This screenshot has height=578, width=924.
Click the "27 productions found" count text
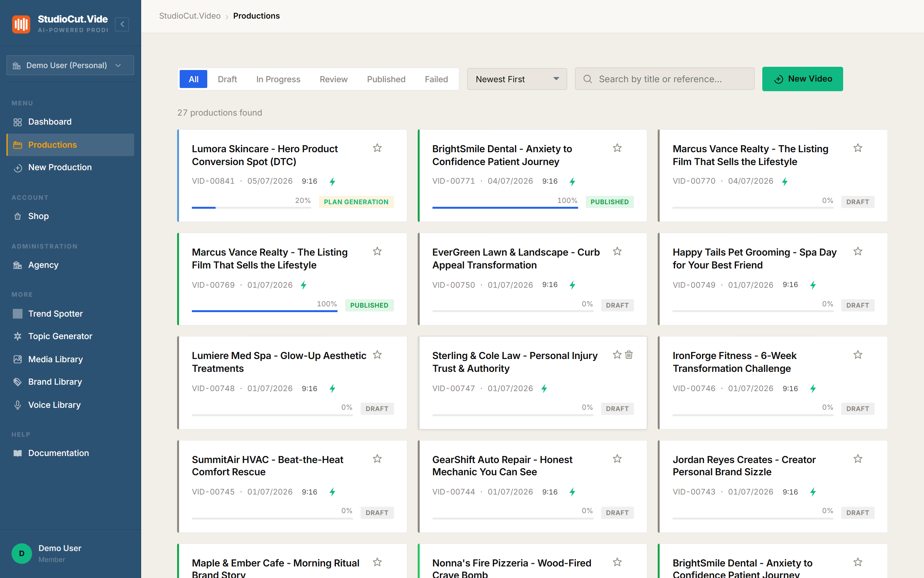219,113
